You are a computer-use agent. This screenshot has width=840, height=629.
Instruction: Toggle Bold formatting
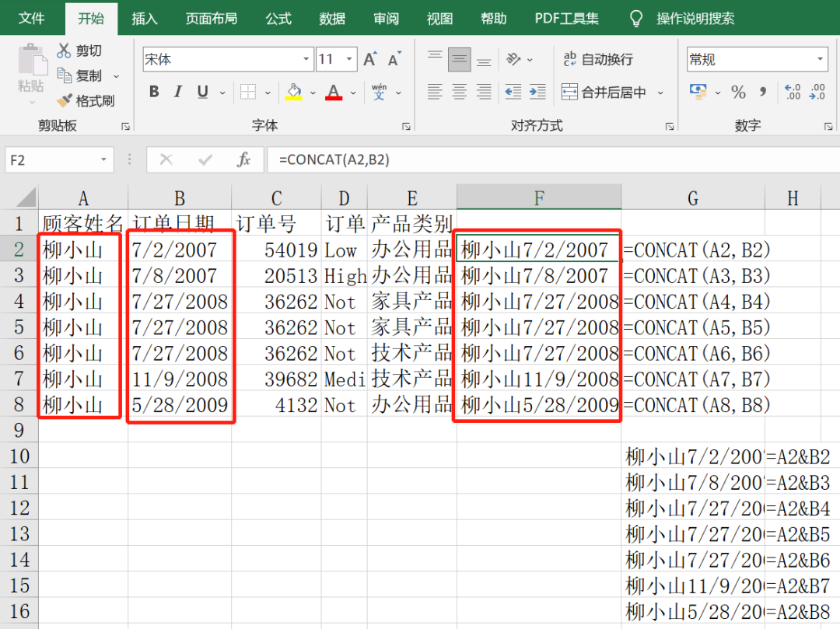[154, 92]
